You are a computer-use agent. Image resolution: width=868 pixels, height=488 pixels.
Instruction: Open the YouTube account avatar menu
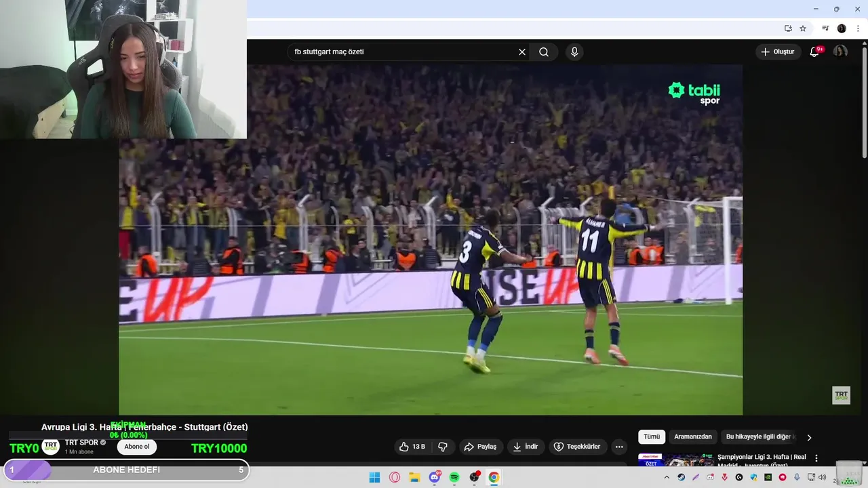(840, 52)
